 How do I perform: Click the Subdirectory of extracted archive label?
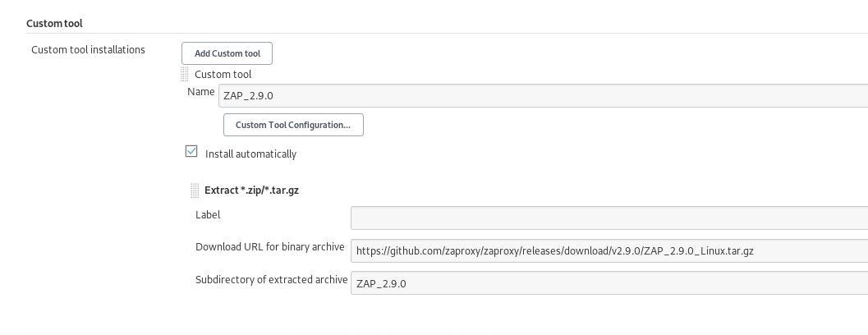[271, 280]
